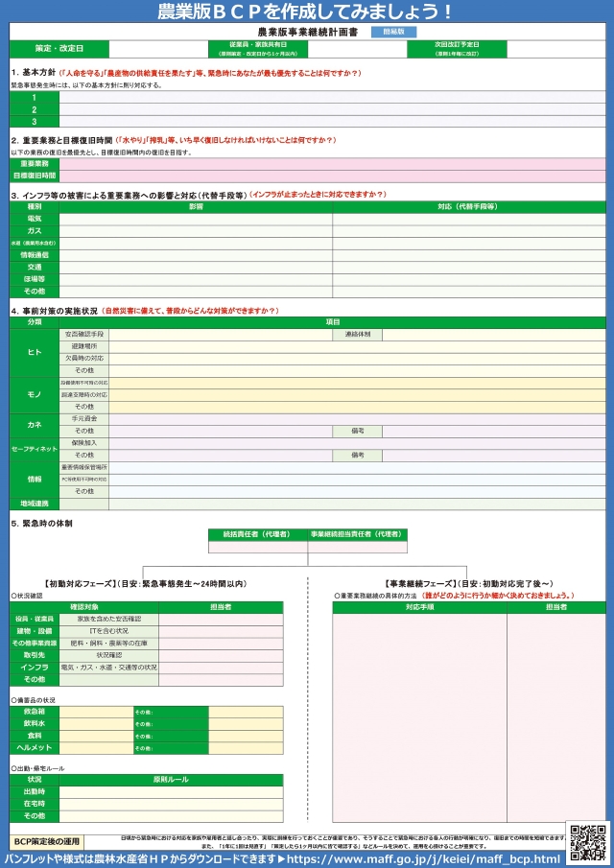Click the PC等使用不可時の対応 entry field
The height and width of the screenshot is (868, 614).
click(x=357, y=480)
